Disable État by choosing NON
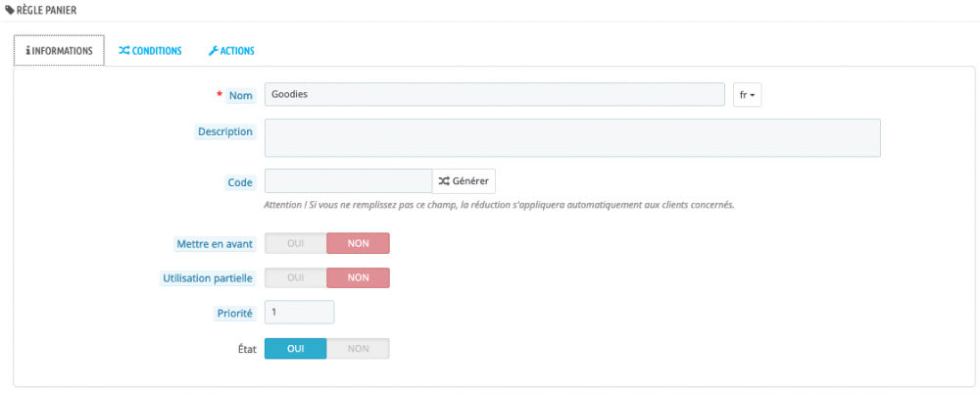980x396 pixels. point(358,348)
